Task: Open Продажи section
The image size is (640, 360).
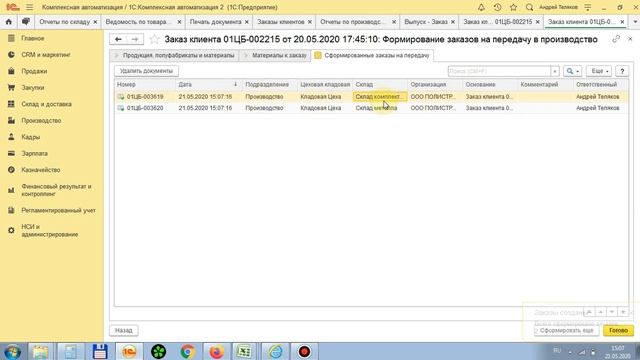Action: (34, 71)
